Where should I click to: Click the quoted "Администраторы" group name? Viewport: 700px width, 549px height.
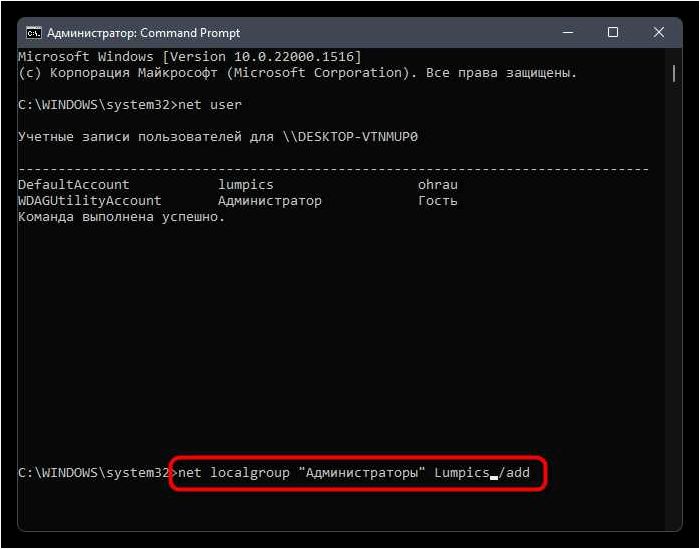(362, 472)
